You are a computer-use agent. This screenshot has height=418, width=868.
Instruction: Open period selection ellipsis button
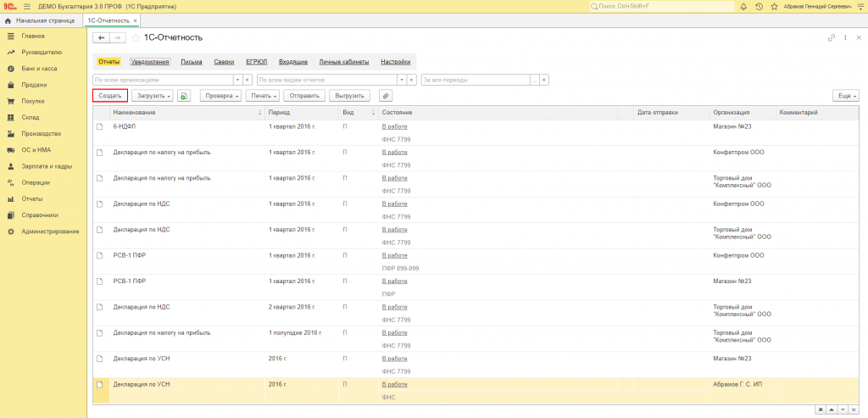coord(535,80)
